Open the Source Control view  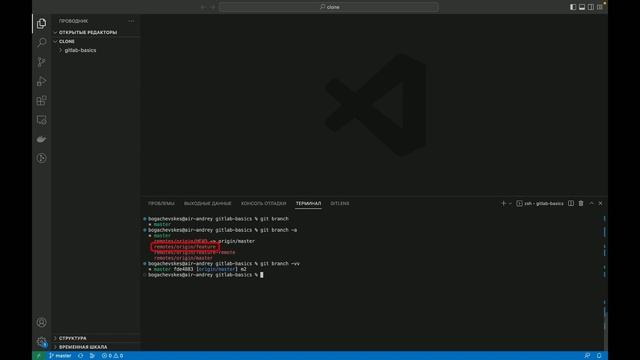tap(41, 62)
